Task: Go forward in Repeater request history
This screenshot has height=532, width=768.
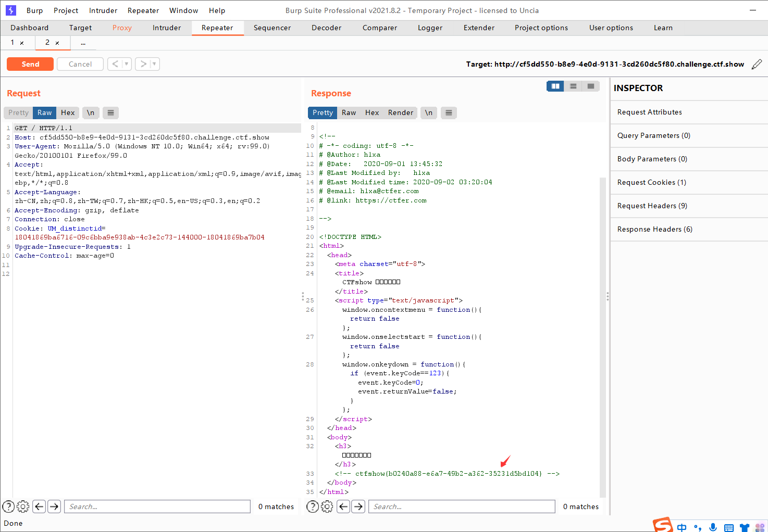Action: point(143,64)
